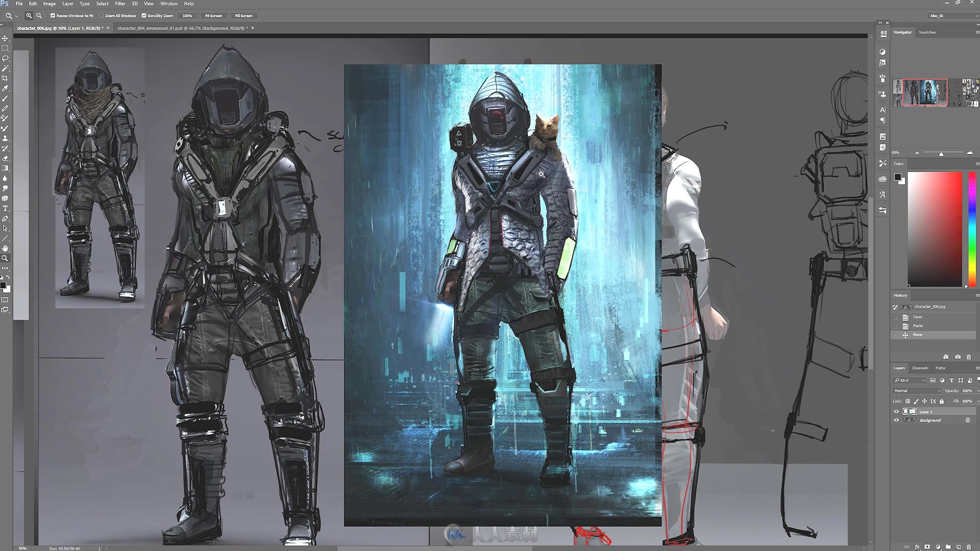Screen dimensions: 980x551
Task: Create new document from history state icon
Action: 945,357
